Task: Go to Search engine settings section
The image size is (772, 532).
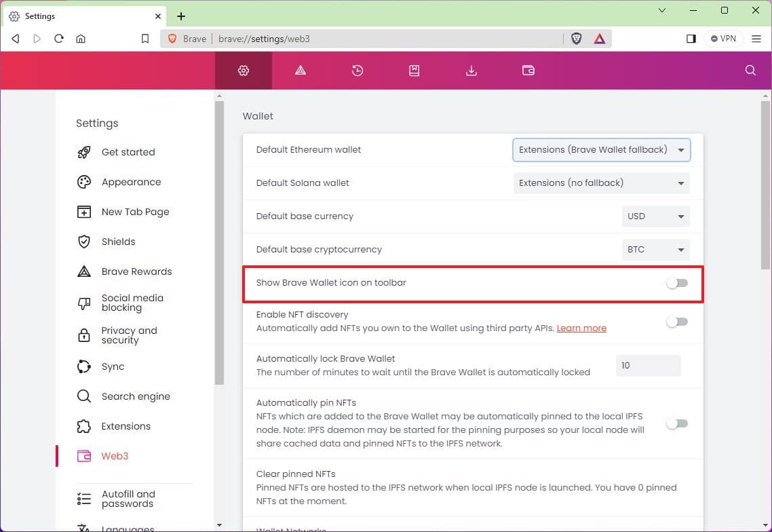Action: pos(135,396)
